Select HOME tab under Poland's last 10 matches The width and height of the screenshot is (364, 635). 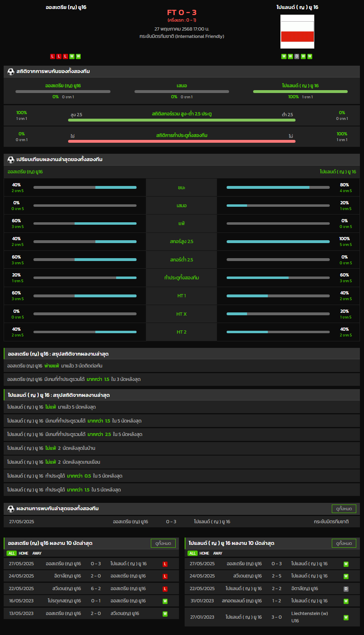point(205,553)
